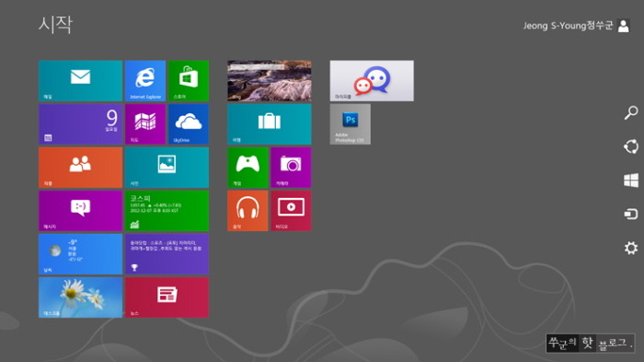Viewport: 644px width, 362px height.
Task: Open the Mail tile
Action: [81, 81]
